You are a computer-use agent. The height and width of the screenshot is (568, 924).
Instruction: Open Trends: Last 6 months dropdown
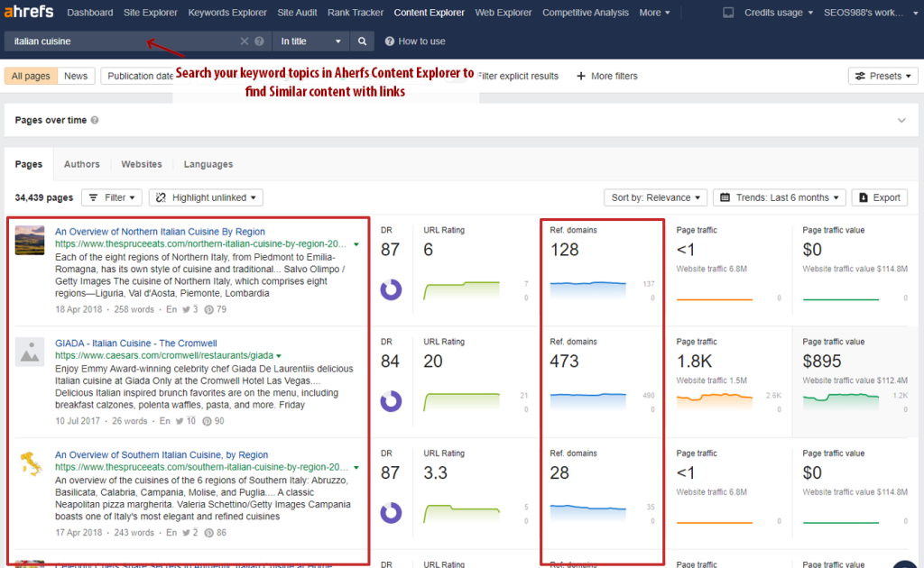click(x=779, y=197)
